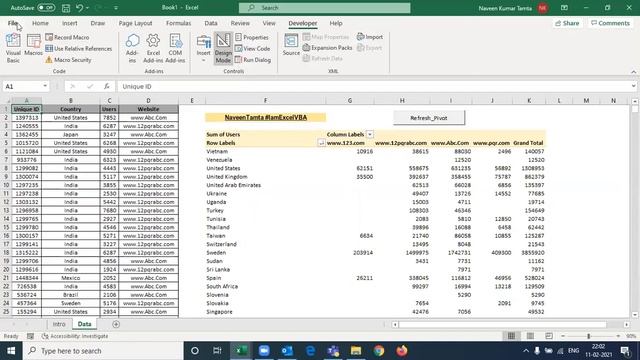The height and width of the screenshot is (360, 640).
Task: Click the NaveenTamta #IamExcelVBA link
Action: 265,117
